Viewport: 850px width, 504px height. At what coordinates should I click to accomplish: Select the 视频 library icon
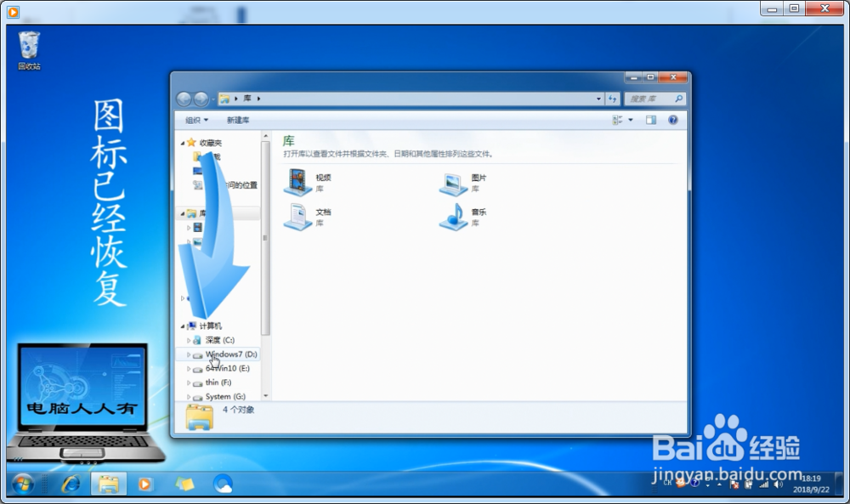297,182
